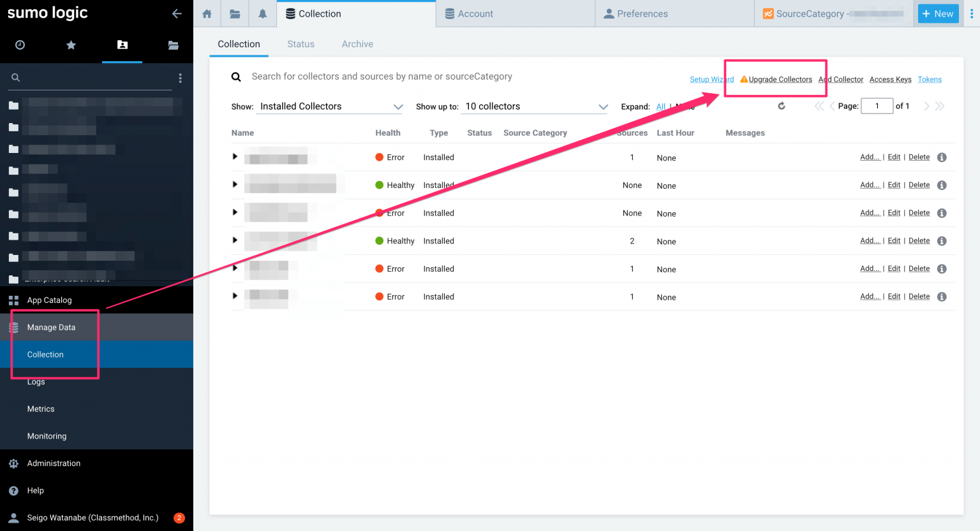Click the + New button
Viewport: 980px width, 531px height.
coord(938,13)
